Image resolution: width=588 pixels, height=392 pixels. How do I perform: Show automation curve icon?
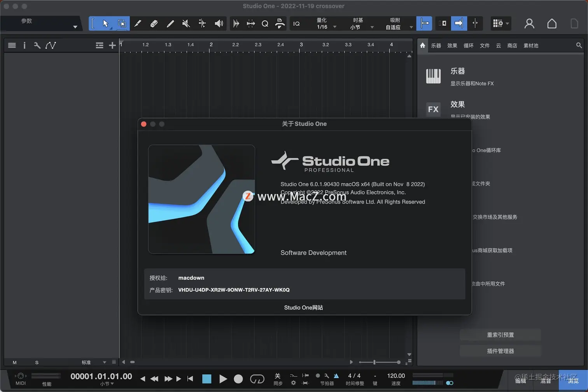(x=51, y=46)
